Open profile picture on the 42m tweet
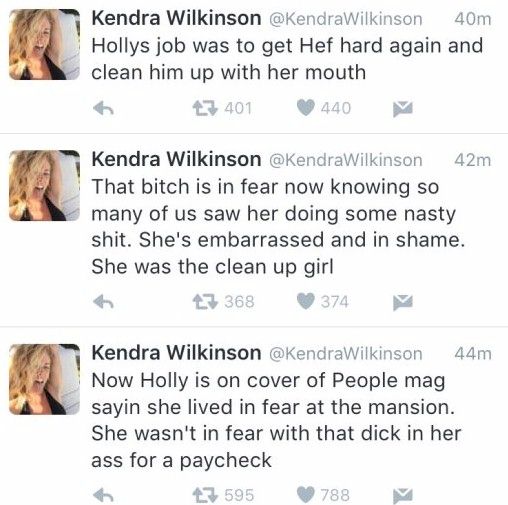This screenshot has width=508, height=505. point(44,186)
